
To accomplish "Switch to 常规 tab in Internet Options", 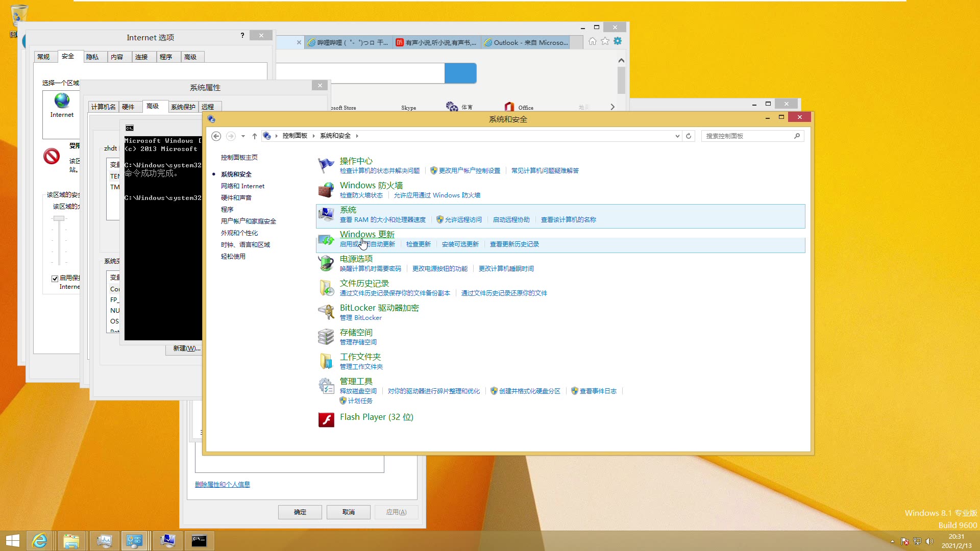I will coord(44,57).
